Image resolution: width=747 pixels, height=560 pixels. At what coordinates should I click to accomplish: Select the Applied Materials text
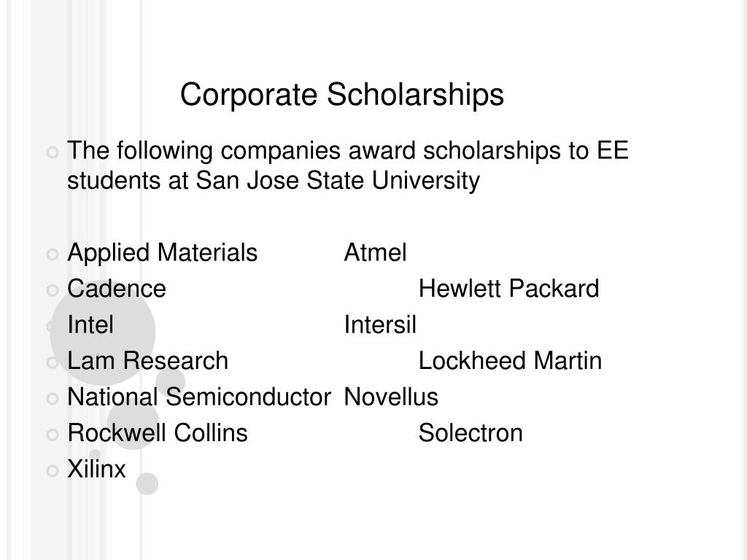pos(163,253)
